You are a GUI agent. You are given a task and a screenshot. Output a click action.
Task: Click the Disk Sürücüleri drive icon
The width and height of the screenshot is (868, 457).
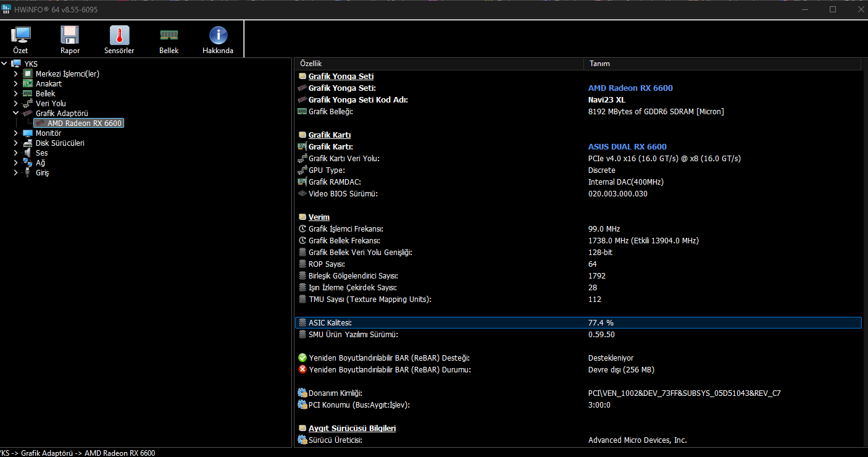(x=28, y=143)
